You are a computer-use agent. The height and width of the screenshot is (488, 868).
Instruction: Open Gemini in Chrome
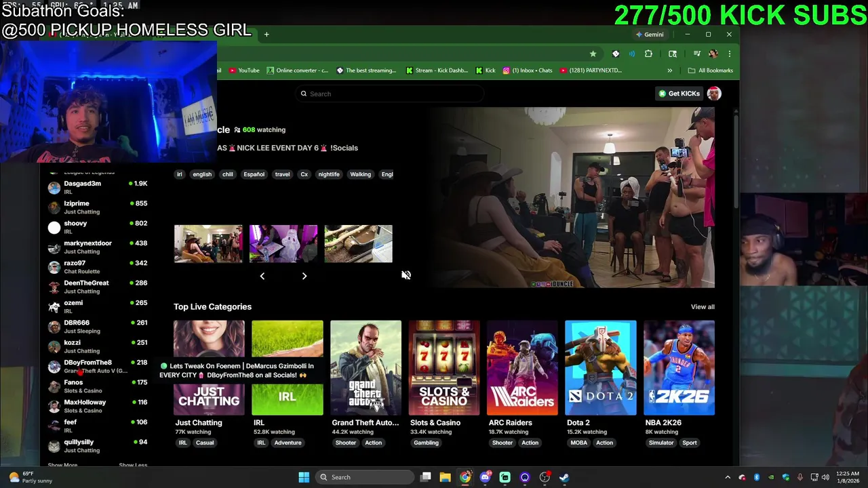650,35
